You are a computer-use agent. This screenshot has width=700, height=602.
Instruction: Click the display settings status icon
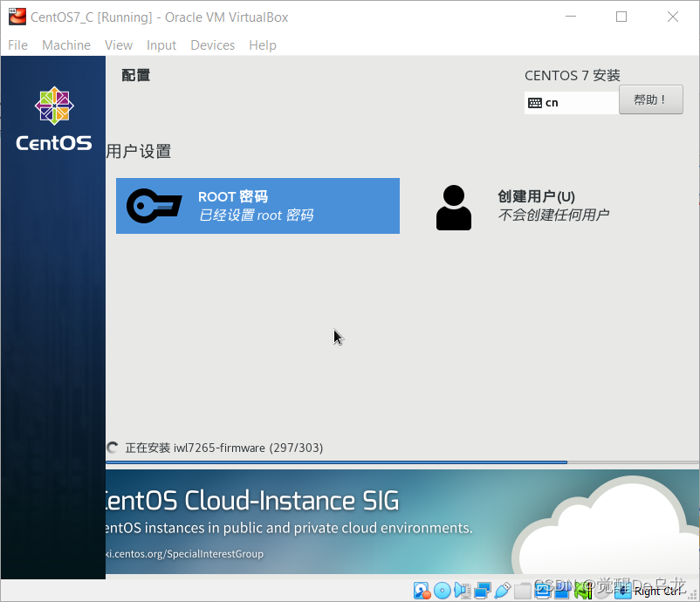click(x=543, y=591)
